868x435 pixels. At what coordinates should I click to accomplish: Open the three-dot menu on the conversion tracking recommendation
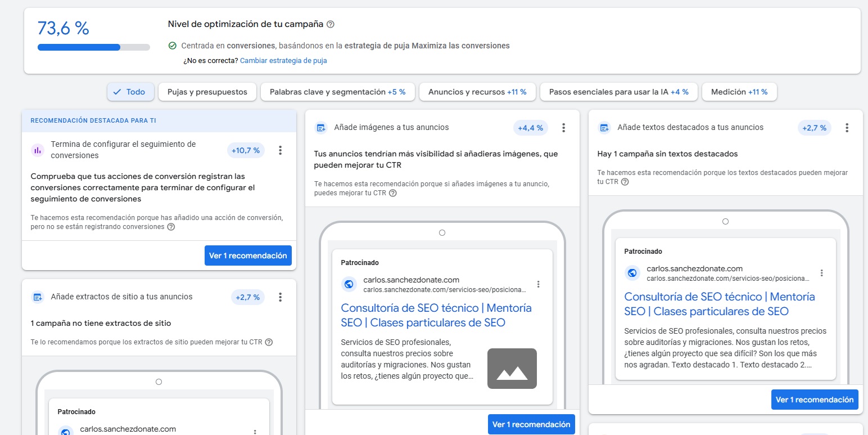coord(280,150)
